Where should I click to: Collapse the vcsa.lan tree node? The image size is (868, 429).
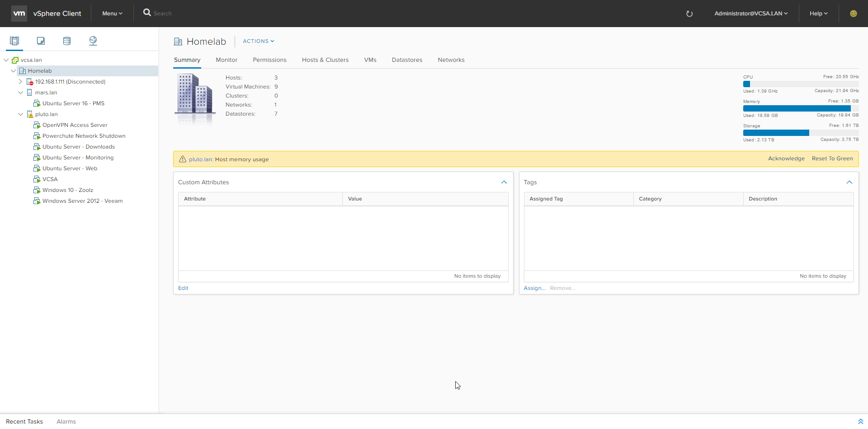tap(6, 60)
